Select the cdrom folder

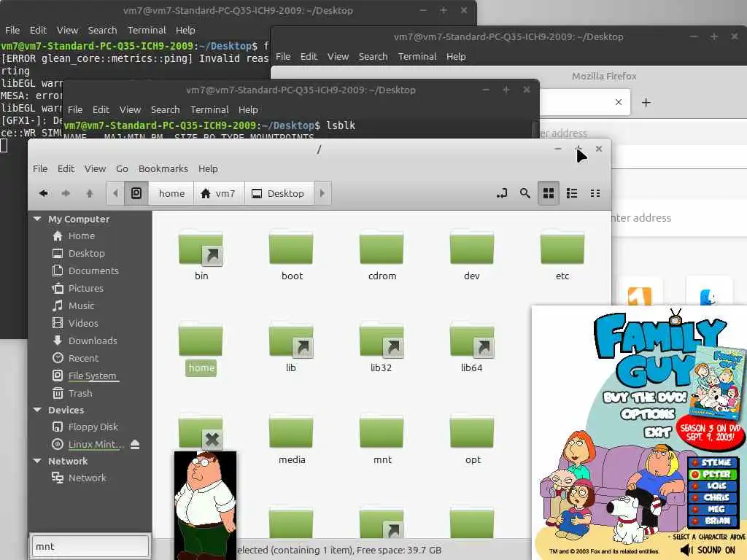[382, 256]
